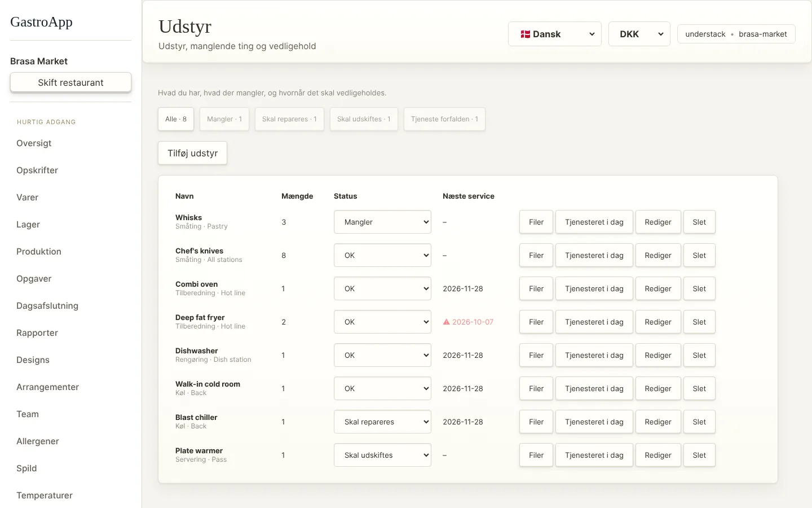Go to the Rapporter page
The height and width of the screenshot is (508, 812).
point(37,333)
